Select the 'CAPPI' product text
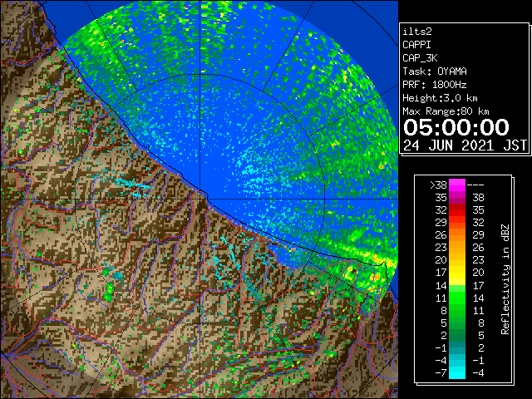This screenshot has width=532, height=399. click(416, 45)
